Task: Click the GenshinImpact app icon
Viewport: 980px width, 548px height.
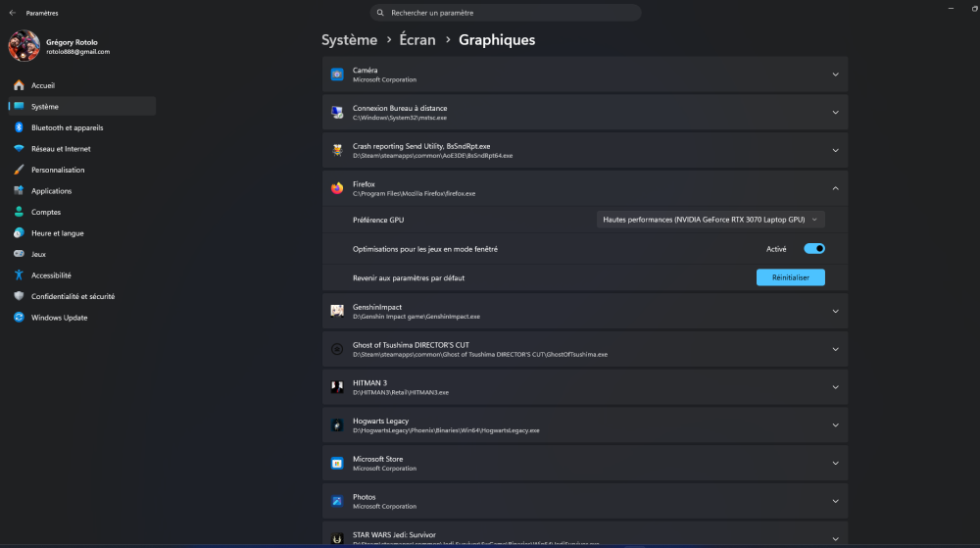Action: (x=337, y=311)
